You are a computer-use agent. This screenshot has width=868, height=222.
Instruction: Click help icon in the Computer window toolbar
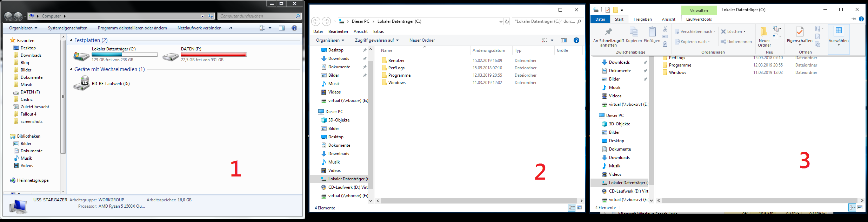tap(294, 28)
